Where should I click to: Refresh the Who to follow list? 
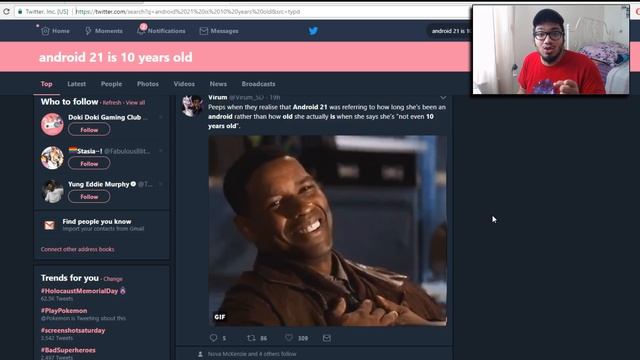[x=112, y=103]
